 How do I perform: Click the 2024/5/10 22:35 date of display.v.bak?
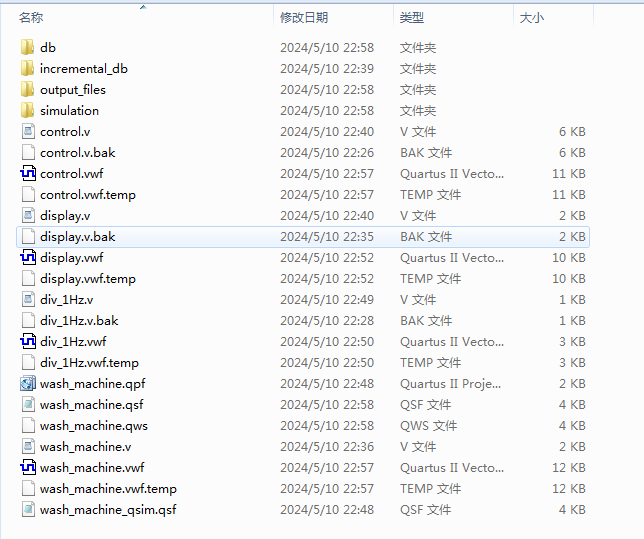pos(327,237)
